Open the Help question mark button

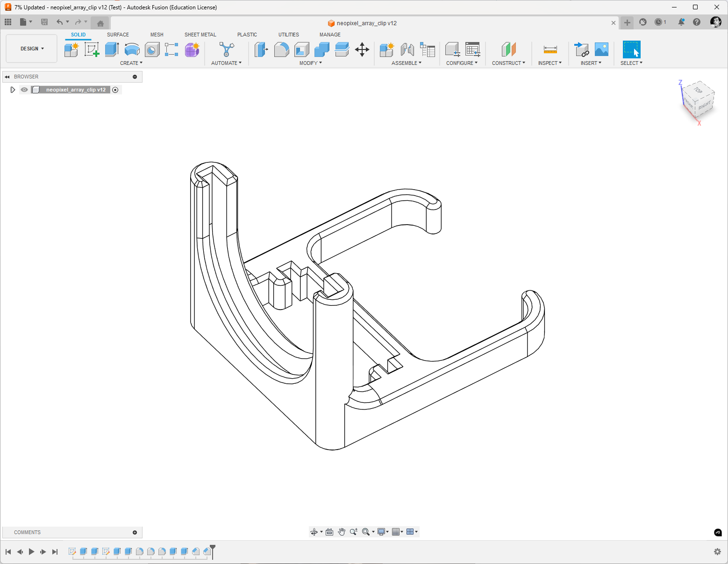697,22
